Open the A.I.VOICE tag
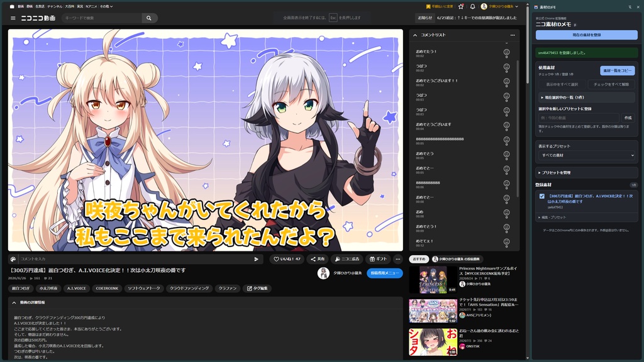 pyautogui.click(x=76, y=288)
